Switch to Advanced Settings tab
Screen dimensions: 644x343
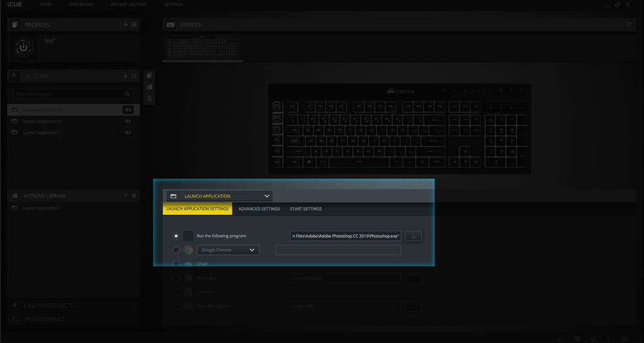pyautogui.click(x=259, y=209)
